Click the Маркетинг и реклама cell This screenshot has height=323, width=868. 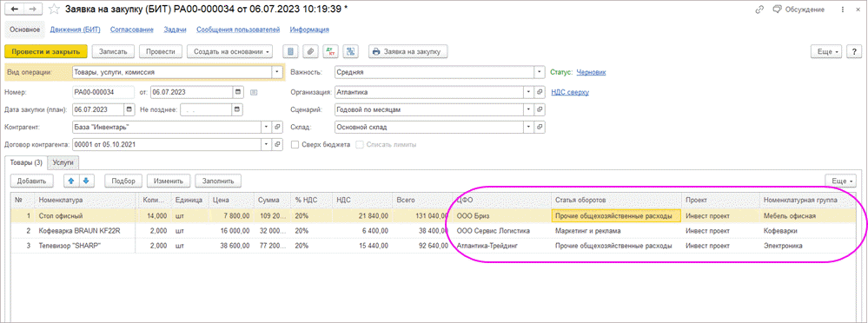(617, 231)
